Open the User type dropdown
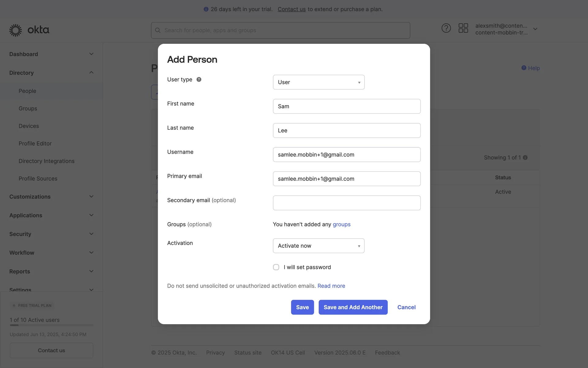This screenshot has width=588, height=368. 318,82
